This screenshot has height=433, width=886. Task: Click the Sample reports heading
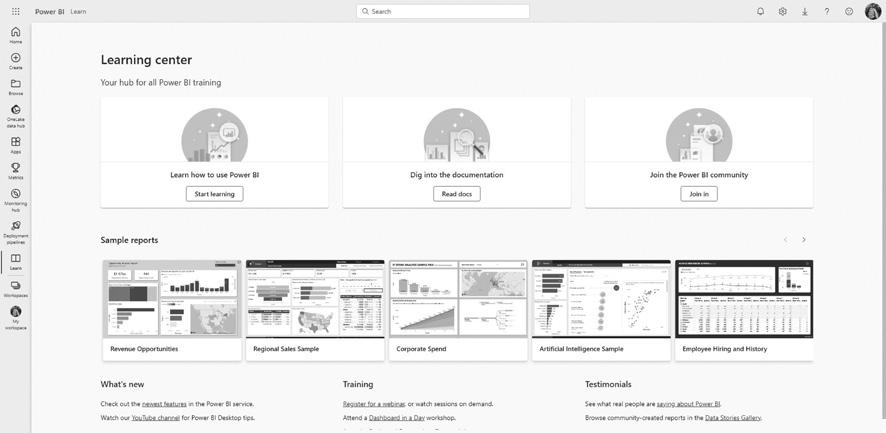pyautogui.click(x=129, y=240)
